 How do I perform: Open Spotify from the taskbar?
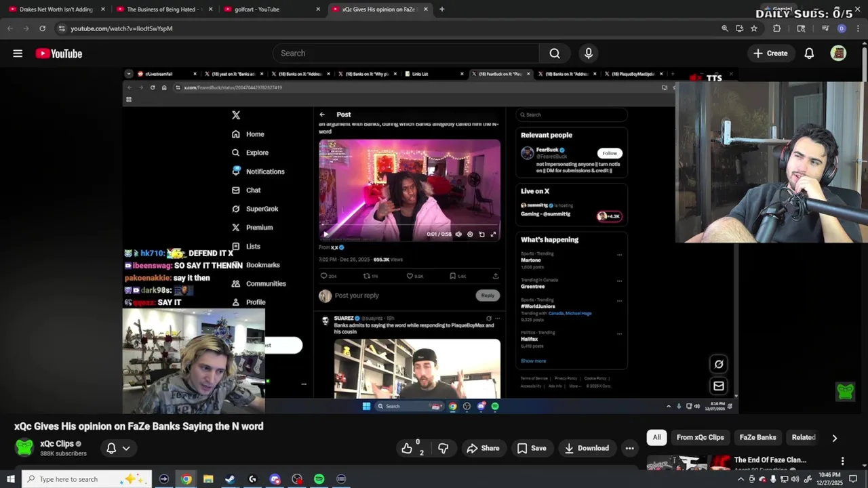click(x=319, y=479)
